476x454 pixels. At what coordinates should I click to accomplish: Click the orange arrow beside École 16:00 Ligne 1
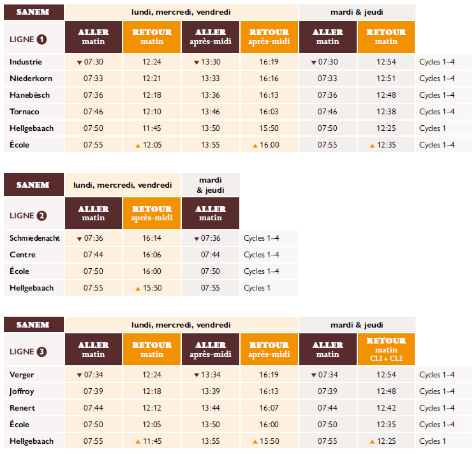coord(255,146)
